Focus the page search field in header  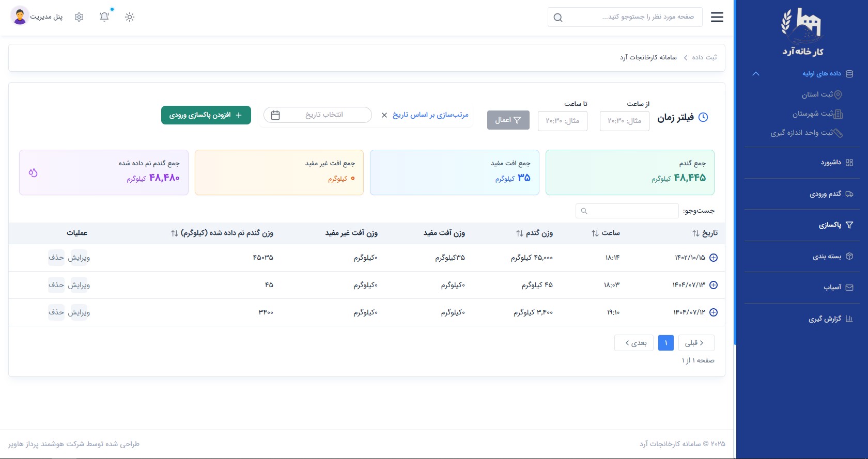625,17
